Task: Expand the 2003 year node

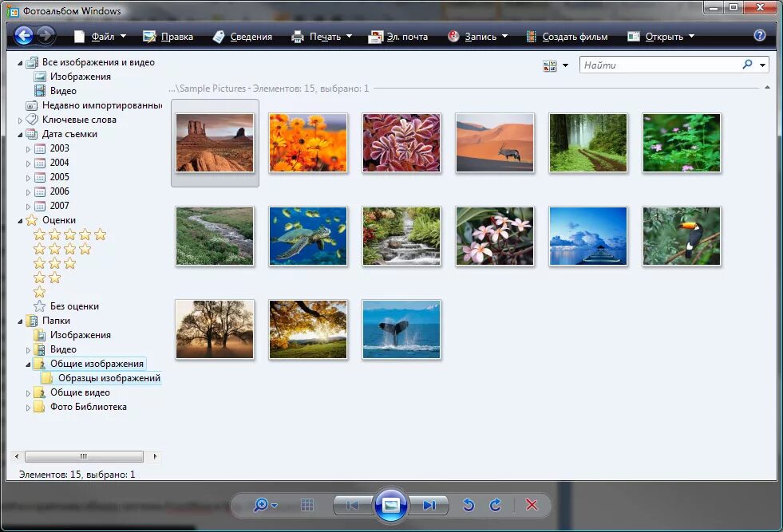Action: pos(28,149)
